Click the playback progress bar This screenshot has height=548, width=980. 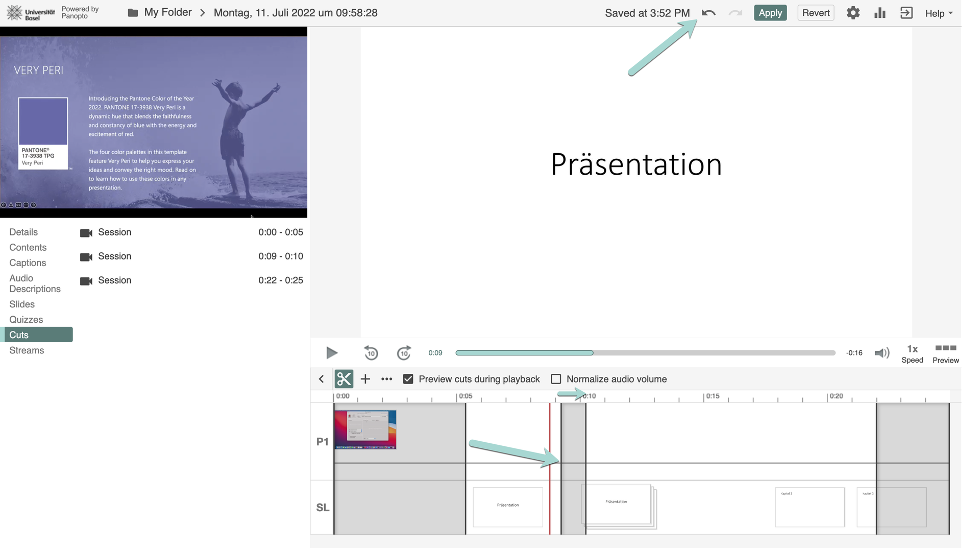pyautogui.click(x=645, y=353)
